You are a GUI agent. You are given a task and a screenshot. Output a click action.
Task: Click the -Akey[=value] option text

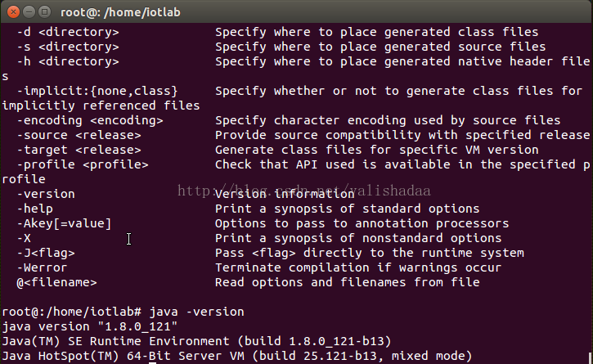(65, 223)
